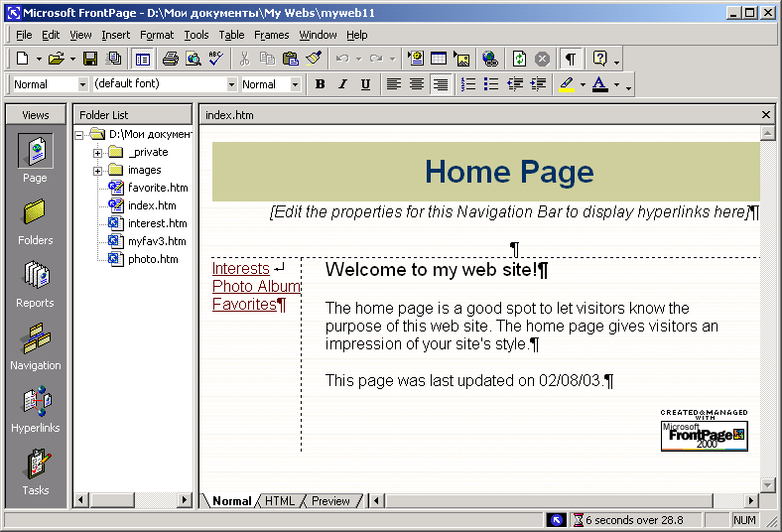Open the Font Size dropdown
782x532 pixels.
pos(296,84)
